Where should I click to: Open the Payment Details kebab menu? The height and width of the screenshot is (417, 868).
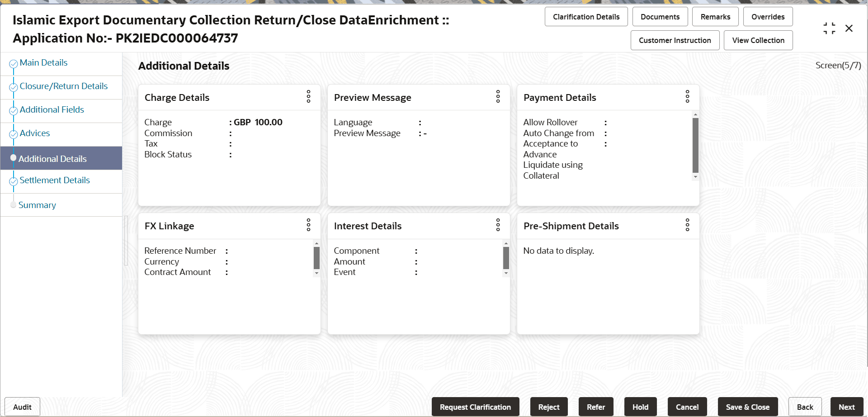(x=687, y=97)
